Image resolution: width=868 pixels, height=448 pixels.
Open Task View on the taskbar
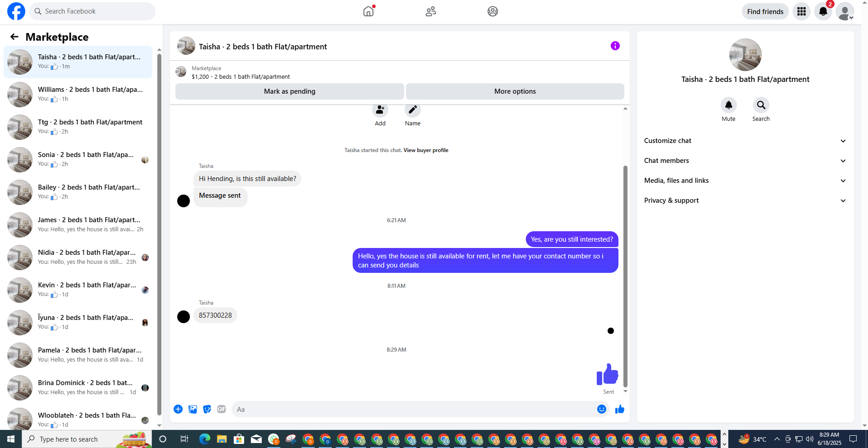(x=184, y=439)
